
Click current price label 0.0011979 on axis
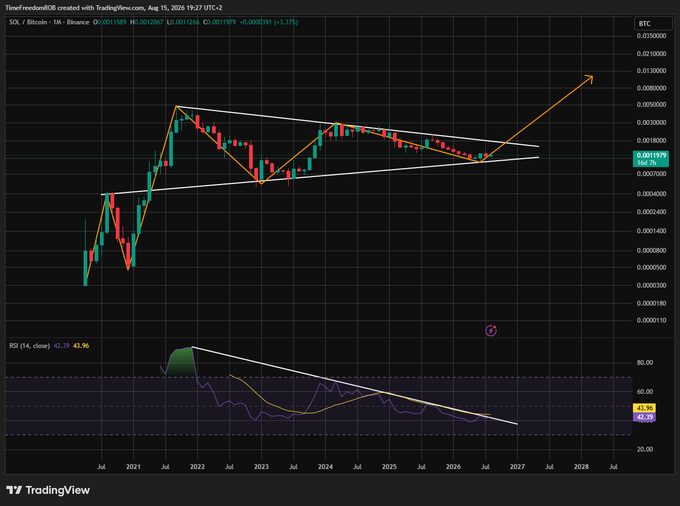click(651, 155)
